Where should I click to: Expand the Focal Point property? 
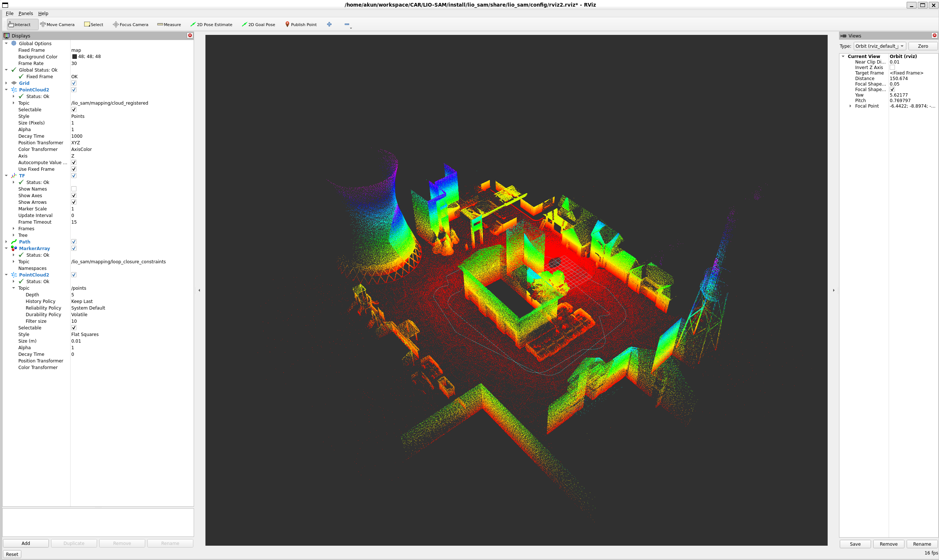850,106
